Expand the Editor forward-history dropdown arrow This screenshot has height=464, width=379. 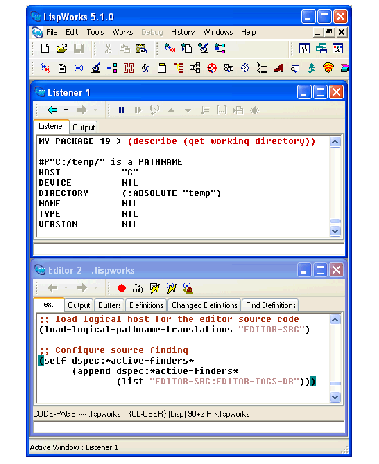pyautogui.click(x=96, y=288)
